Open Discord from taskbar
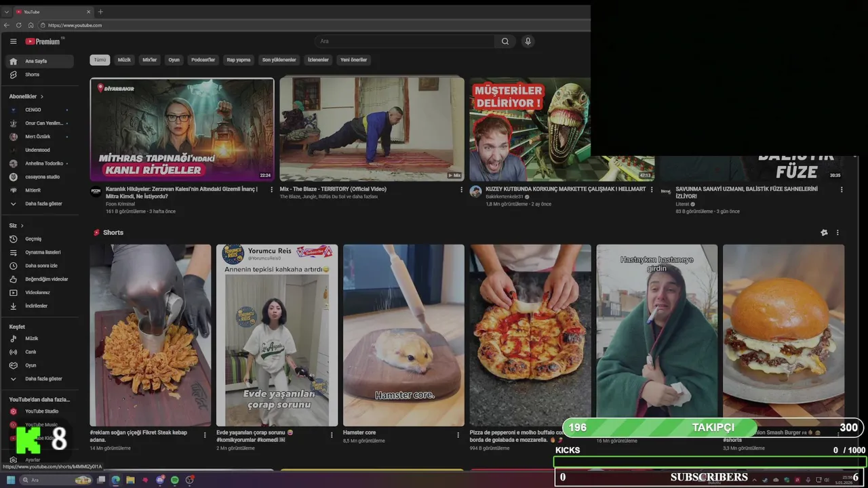The image size is (868, 488). pos(160,480)
